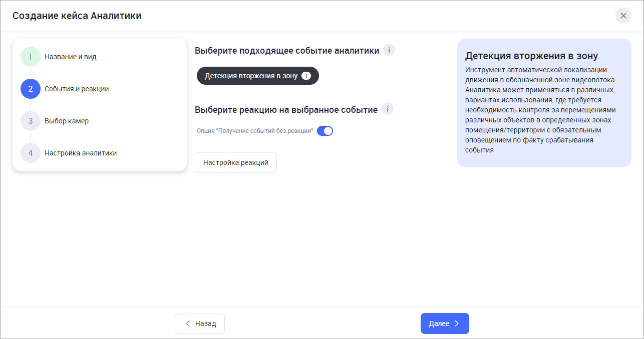This screenshot has width=644, height=339.
Task: Click the info icon beside reaction heading
Action: point(388,109)
